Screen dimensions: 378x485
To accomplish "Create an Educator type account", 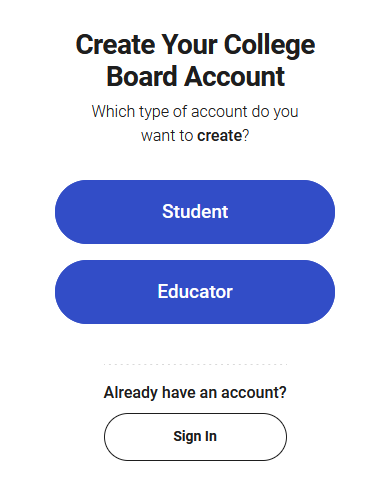I will pos(195,292).
